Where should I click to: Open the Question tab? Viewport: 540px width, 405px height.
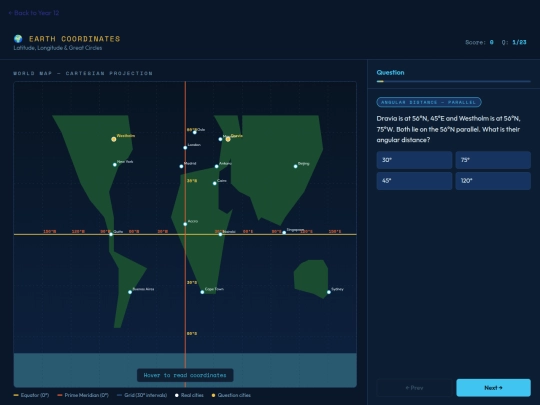[x=391, y=73]
